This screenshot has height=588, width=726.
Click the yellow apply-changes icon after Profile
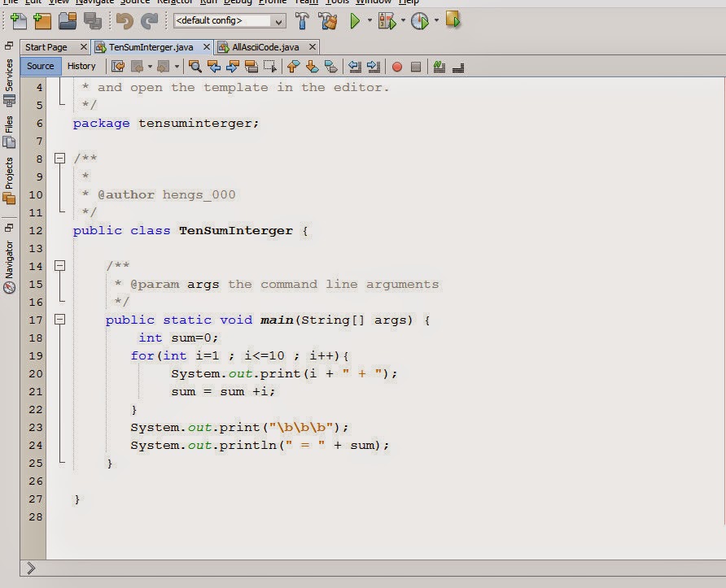[453, 20]
